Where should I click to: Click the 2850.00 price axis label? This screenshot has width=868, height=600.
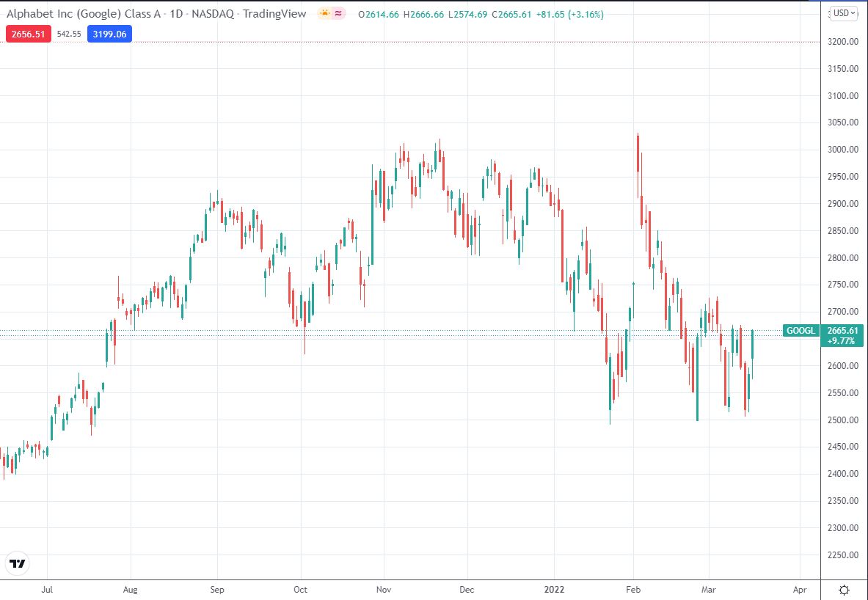[x=843, y=231]
